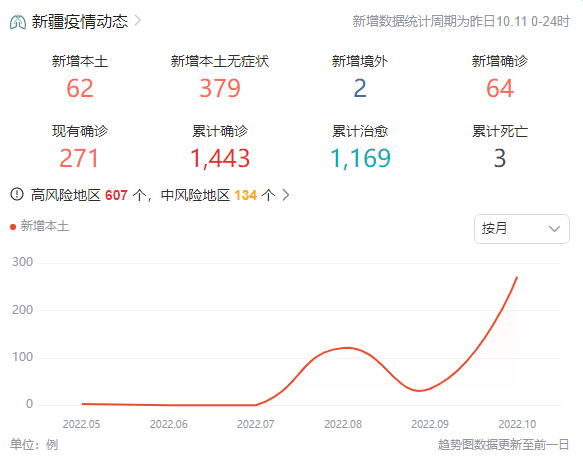Viewport: 583px width, 471px height.
Task: Click the 中风险地区 label text
Action: [195, 195]
